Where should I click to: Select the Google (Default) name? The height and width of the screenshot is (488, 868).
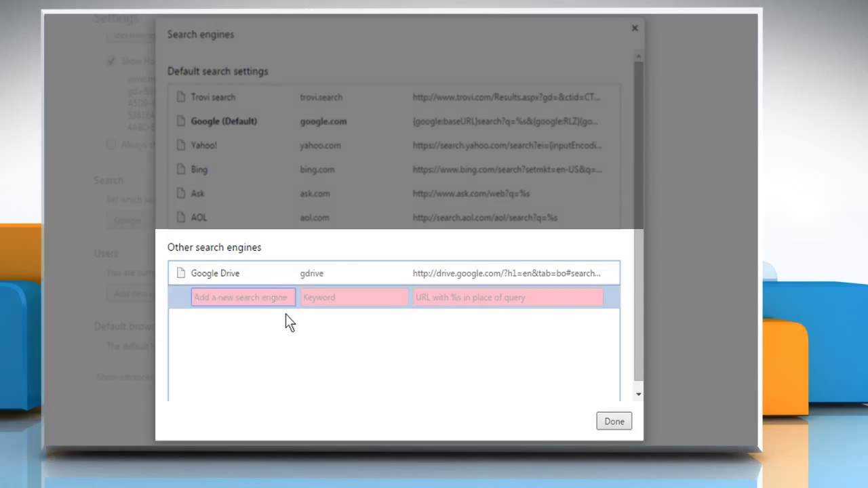(x=224, y=121)
